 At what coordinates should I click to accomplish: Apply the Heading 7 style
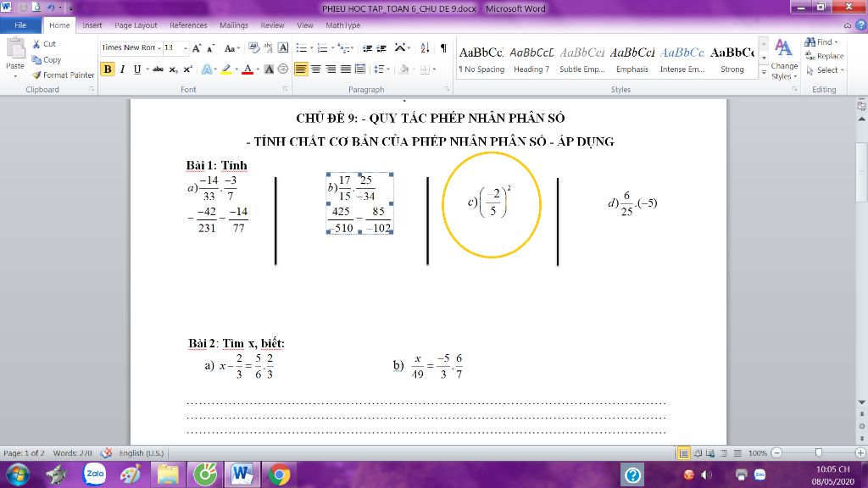pos(531,59)
